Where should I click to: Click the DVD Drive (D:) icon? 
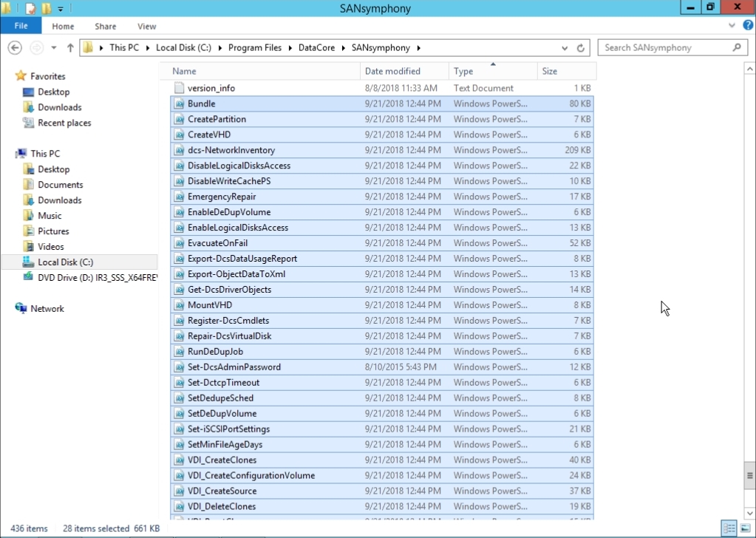[28, 277]
